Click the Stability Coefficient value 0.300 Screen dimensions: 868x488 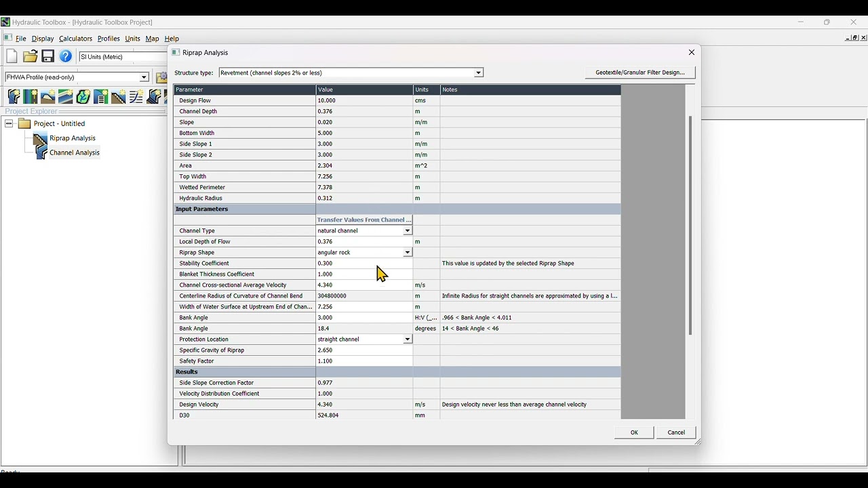(x=364, y=263)
